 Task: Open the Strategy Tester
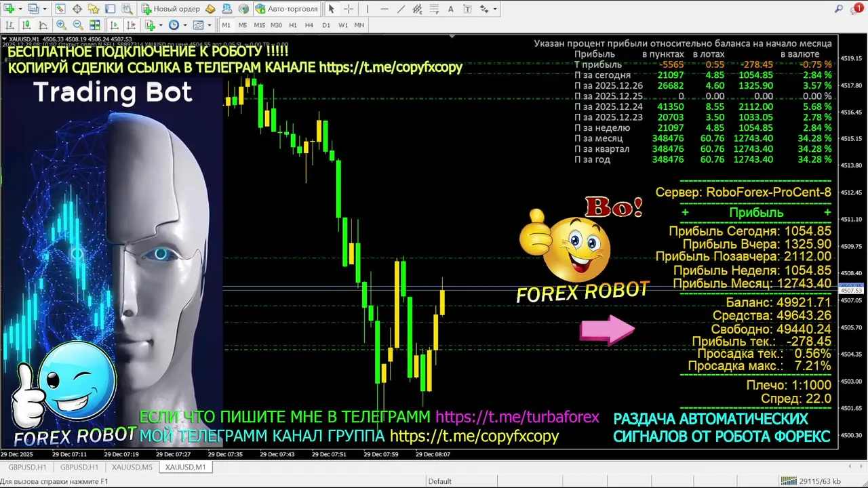pyautogui.click(x=127, y=9)
